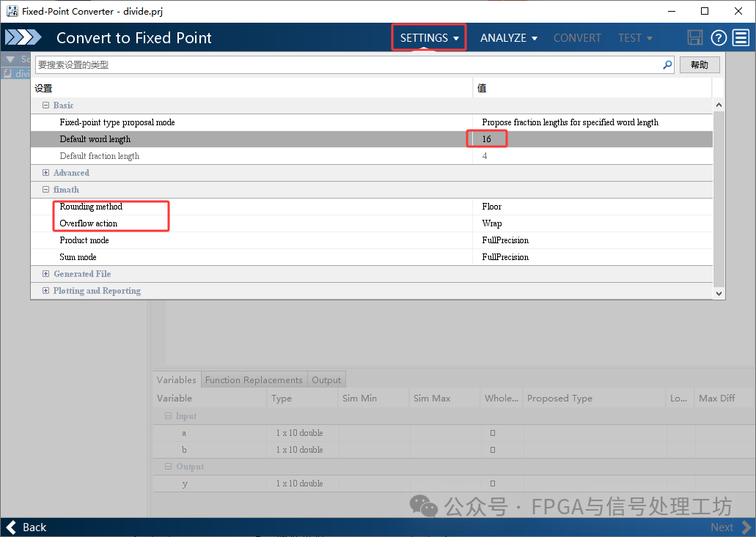Select Fixed-point type proposal mode row
Image resolution: width=756 pixels, height=537 pixels.
[x=371, y=122]
